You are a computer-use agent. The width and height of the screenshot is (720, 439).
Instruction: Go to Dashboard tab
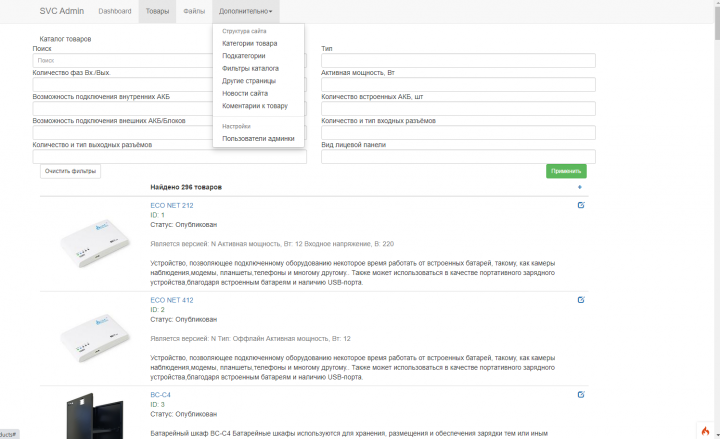tap(115, 11)
